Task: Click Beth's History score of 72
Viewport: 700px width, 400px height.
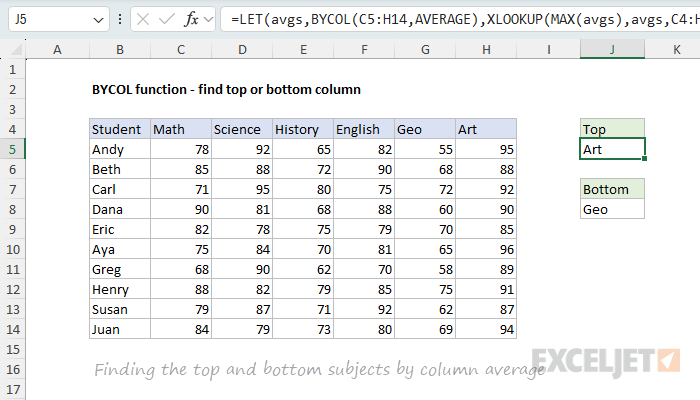Action: [x=303, y=170]
